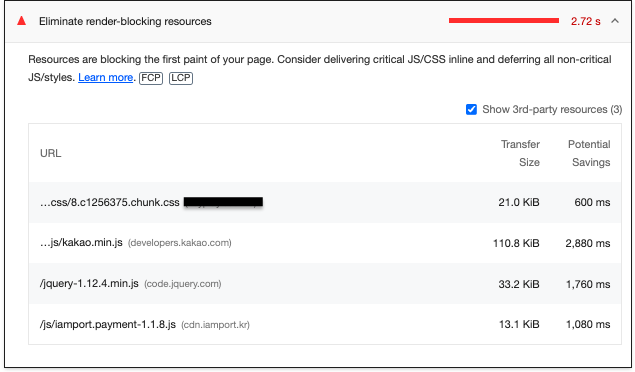Viewport: 635px width, 372px height.
Task: Click the Eliminate render-blocking resources title
Action: coord(125,21)
